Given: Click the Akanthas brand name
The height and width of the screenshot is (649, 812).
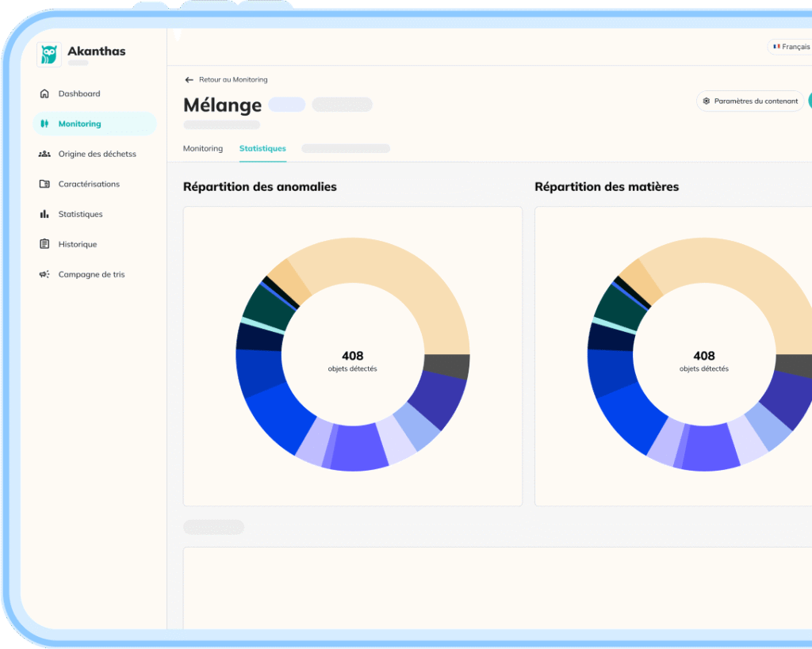Looking at the screenshot, I should click(97, 52).
